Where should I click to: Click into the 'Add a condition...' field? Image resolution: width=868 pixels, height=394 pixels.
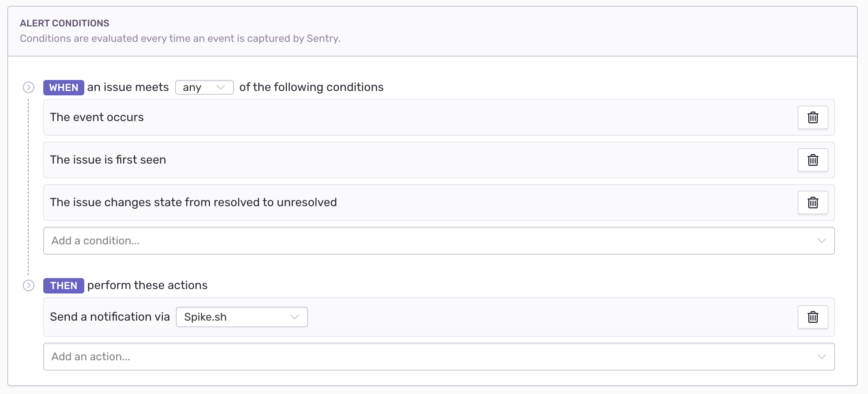coord(439,241)
